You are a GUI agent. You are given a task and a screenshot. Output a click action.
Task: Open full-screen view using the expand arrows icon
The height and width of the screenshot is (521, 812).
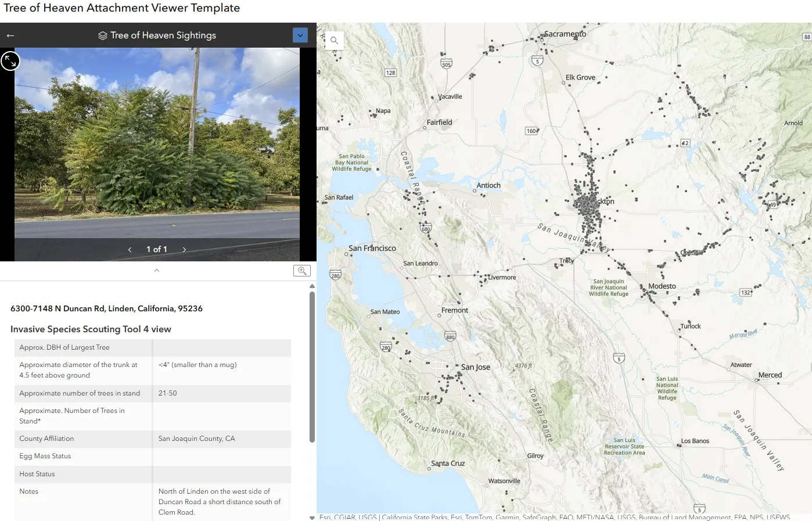[x=10, y=60]
